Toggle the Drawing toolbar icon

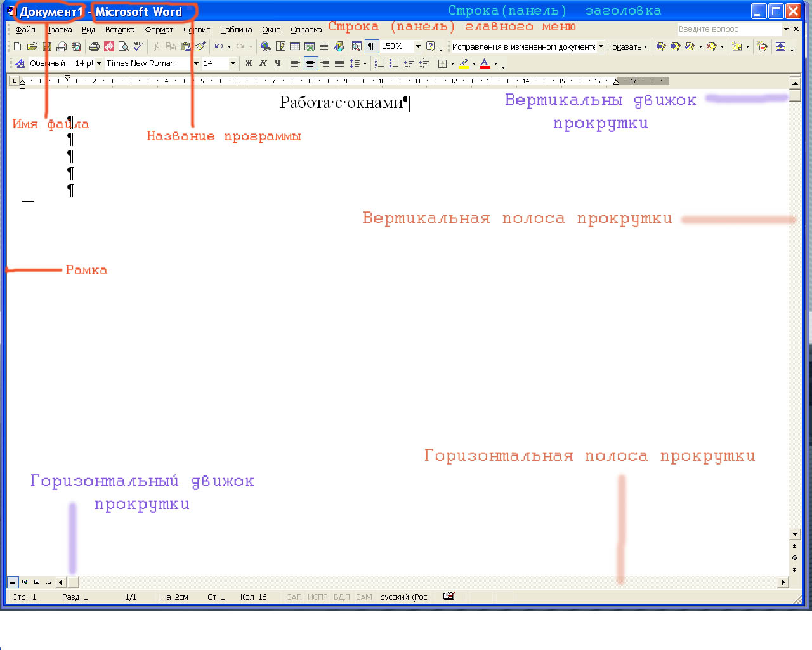coord(339,46)
